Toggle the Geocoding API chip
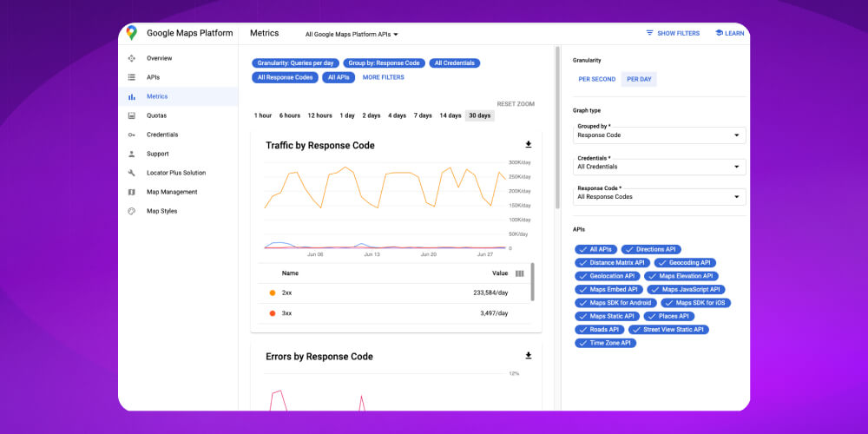The image size is (868, 434). (x=686, y=263)
